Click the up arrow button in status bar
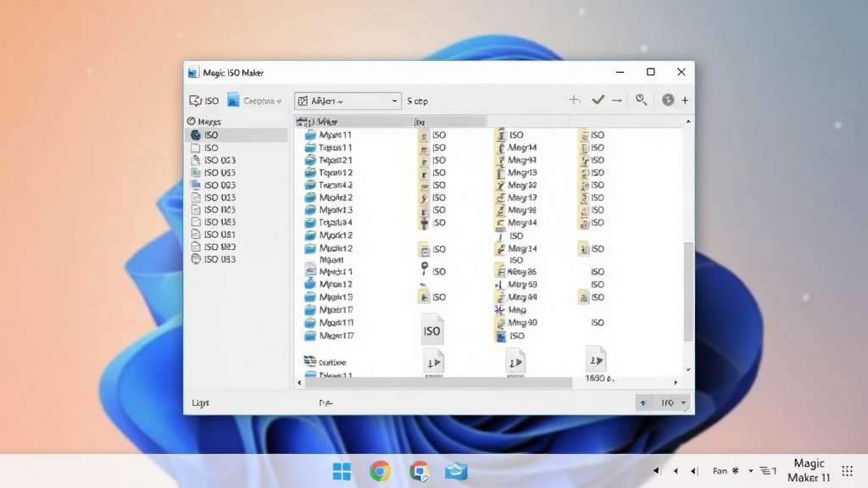This screenshot has height=488, width=868. (643, 402)
